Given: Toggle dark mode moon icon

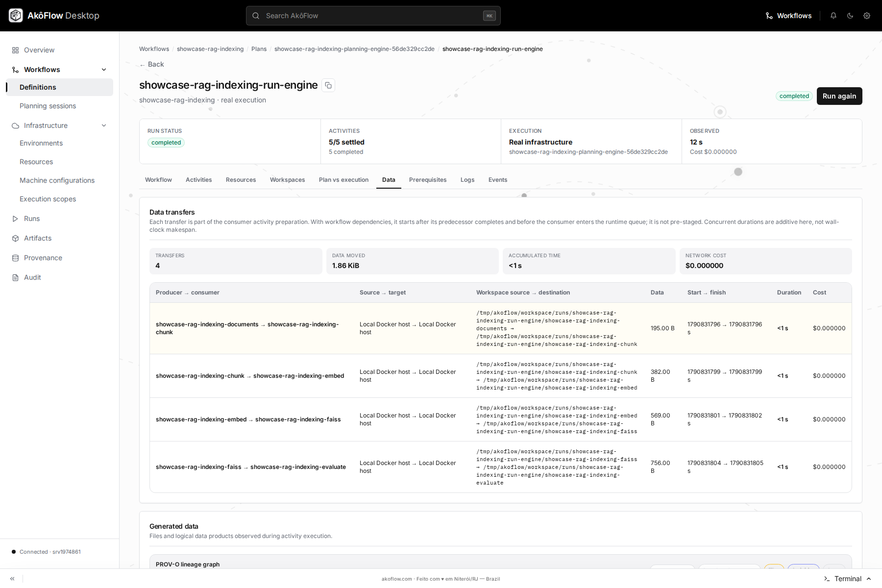Looking at the screenshot, I should (x=850, y=16).
